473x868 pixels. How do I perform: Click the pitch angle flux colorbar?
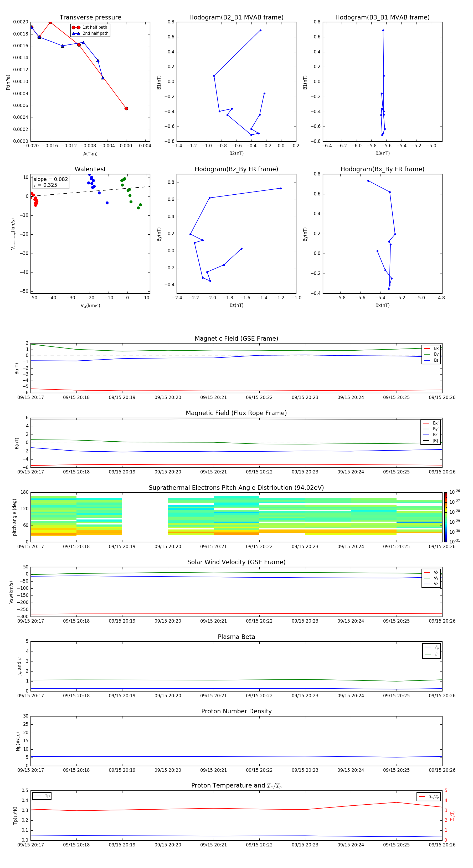[446, 517]
